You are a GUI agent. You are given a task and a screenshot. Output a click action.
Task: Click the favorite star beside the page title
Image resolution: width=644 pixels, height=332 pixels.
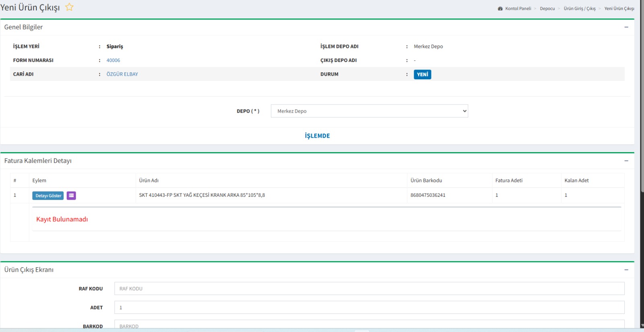pos(69,7)
